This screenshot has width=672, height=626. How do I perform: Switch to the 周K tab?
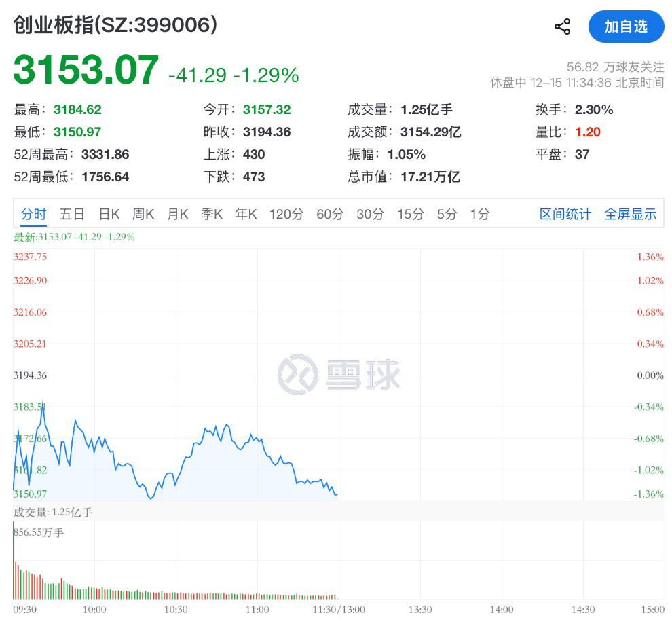coord(143,214)
